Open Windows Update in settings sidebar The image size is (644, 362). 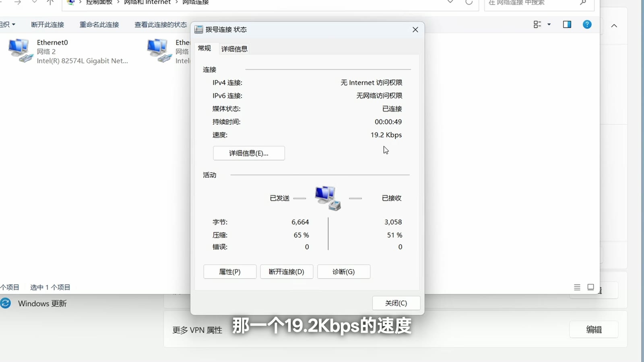42,304
